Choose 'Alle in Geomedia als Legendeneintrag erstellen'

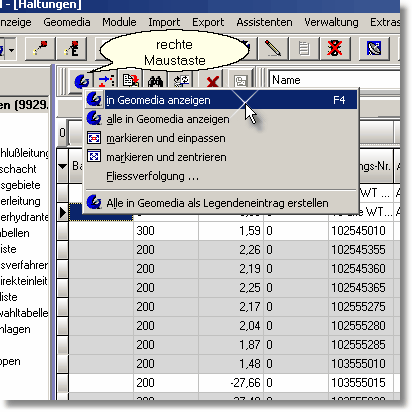(221, 203)
